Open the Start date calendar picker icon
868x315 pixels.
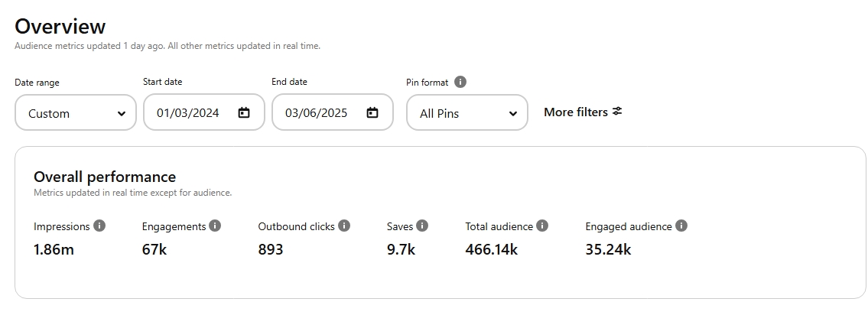(243, 113)
